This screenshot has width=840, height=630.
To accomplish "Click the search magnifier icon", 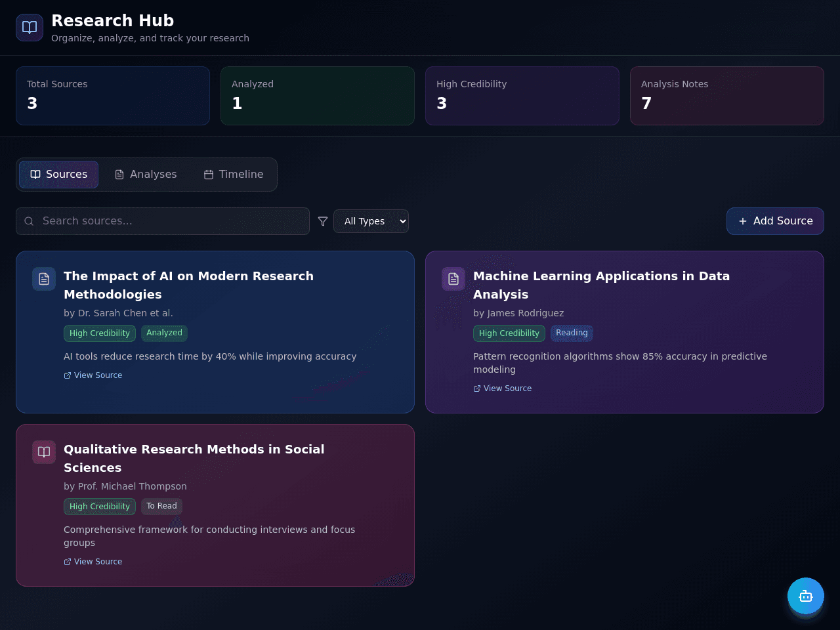I will pos(29,221).
